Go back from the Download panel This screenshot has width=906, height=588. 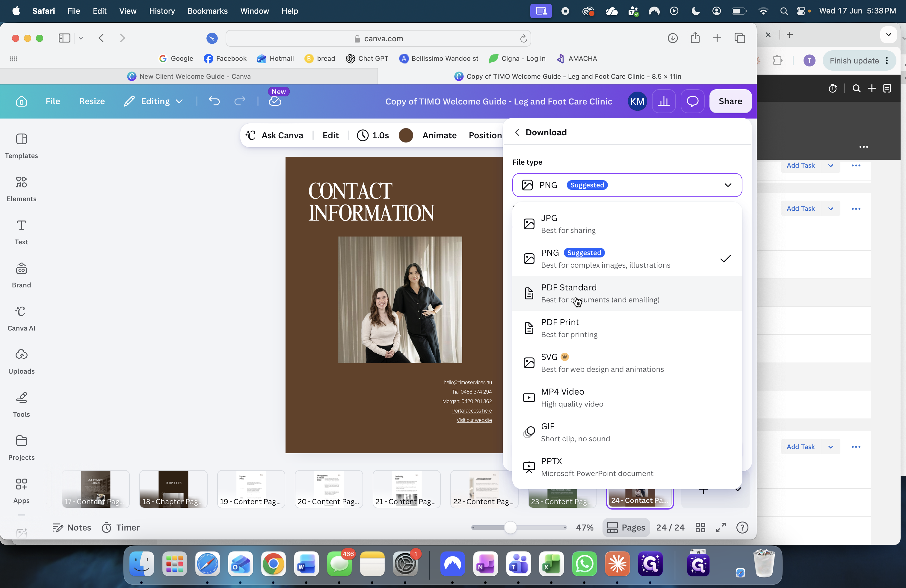click(517, 132)
